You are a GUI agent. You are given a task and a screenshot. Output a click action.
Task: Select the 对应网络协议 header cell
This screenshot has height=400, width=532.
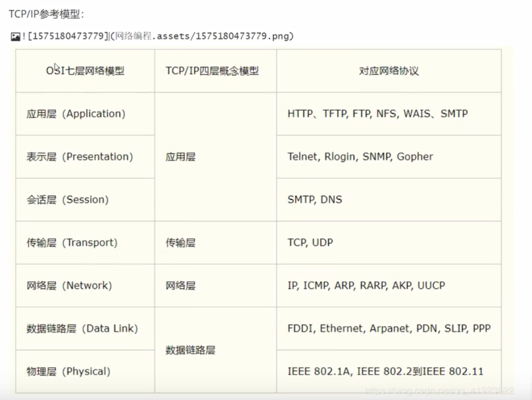pos(389,71)
